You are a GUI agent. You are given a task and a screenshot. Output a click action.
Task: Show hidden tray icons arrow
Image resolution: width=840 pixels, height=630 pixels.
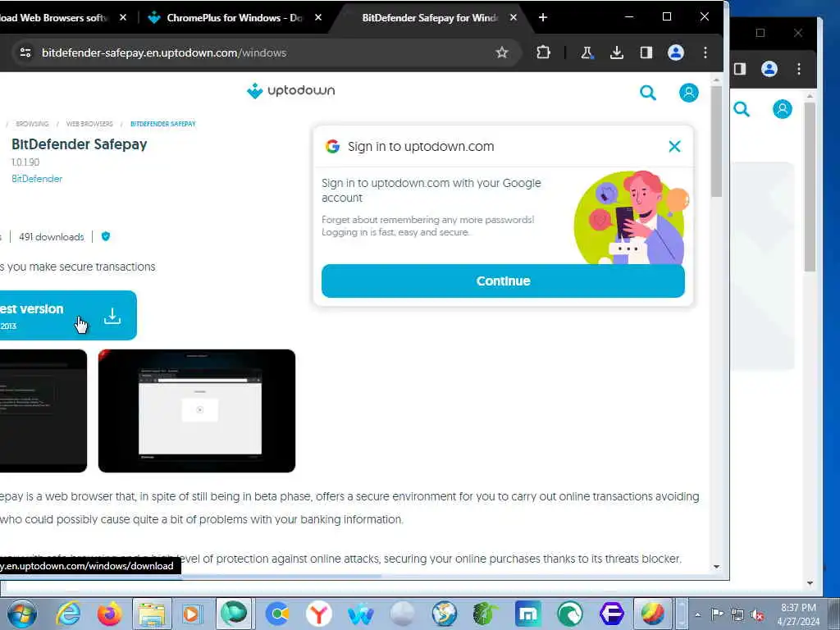697,614
